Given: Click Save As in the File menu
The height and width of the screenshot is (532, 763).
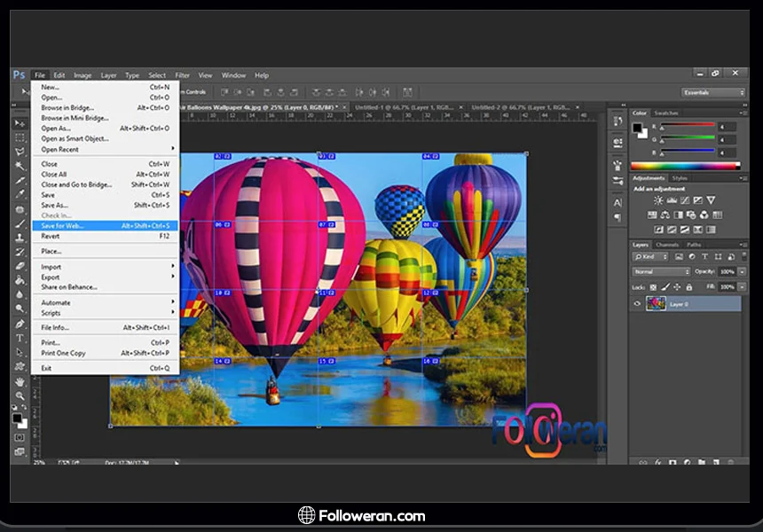Looking at the screenshot, I should pos(55,205).
